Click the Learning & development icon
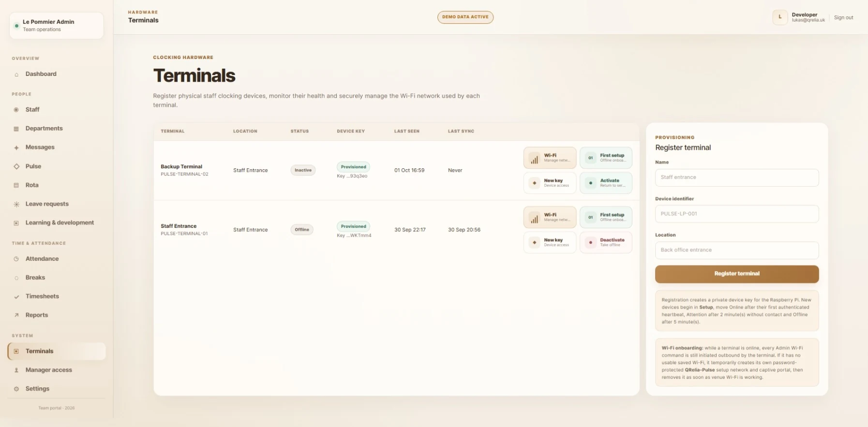Screen dimensions: 868x427 [16, 223]
